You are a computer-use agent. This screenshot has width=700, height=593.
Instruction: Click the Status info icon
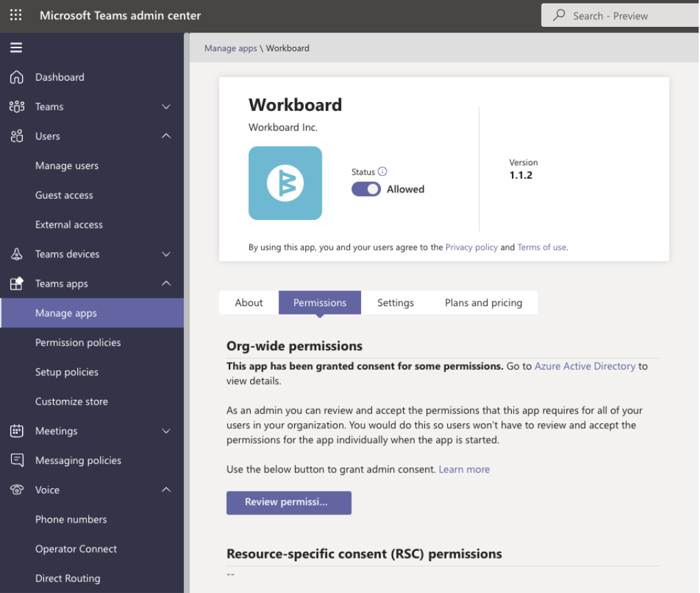[x=382, y=172]
